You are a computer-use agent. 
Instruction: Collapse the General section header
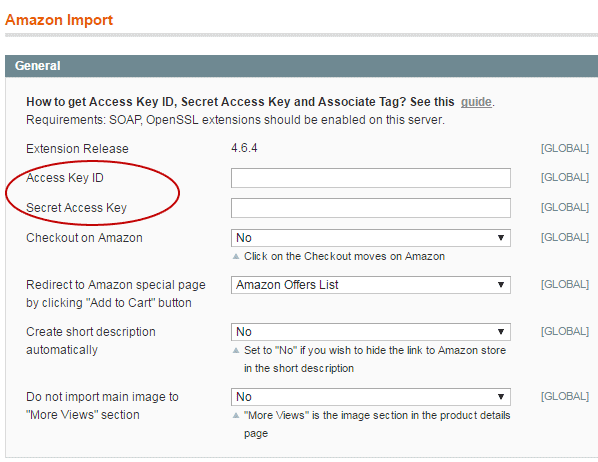[x=301, y=66]
